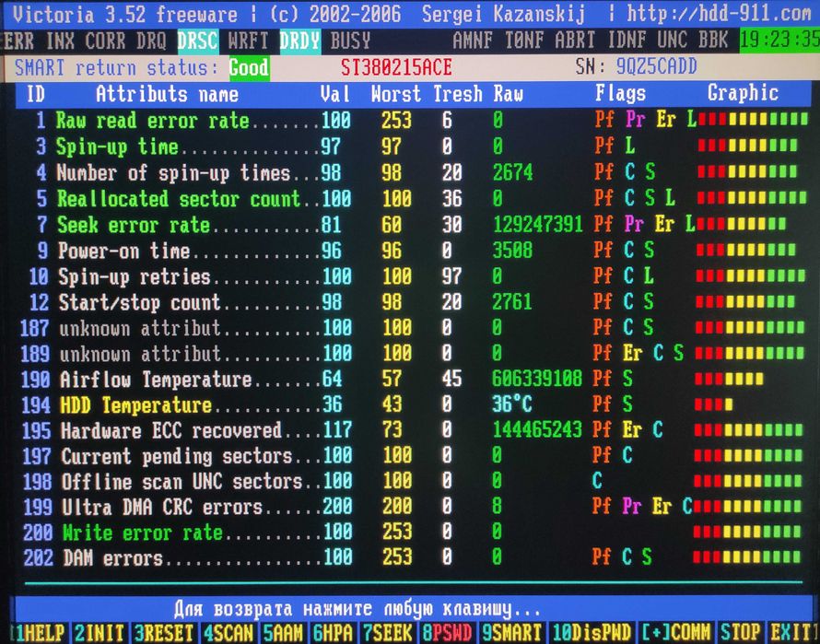This screenshot has width=820, height=644.
Task: Select the Write error rate row
Action: pos(413,532)
